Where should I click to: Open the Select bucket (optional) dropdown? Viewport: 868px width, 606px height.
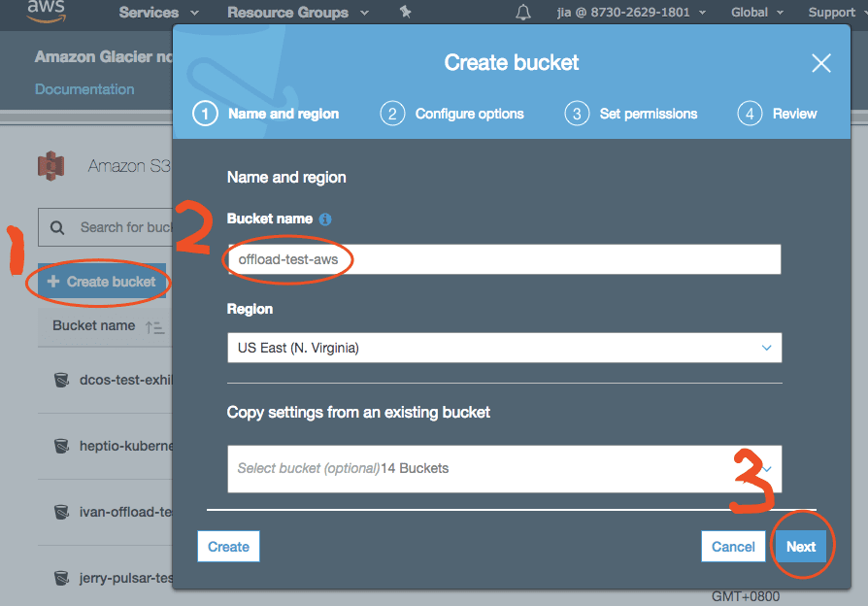tap(504, 469)
